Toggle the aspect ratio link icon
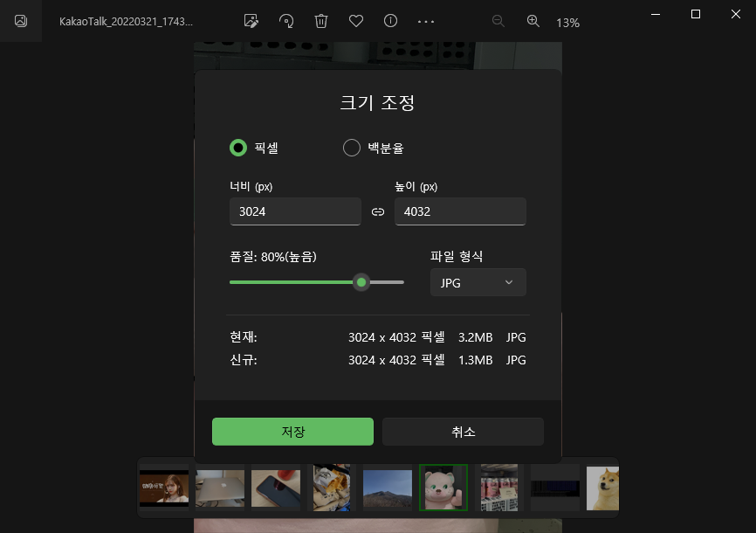The image size is (756, 533). (x=378, y=212)
